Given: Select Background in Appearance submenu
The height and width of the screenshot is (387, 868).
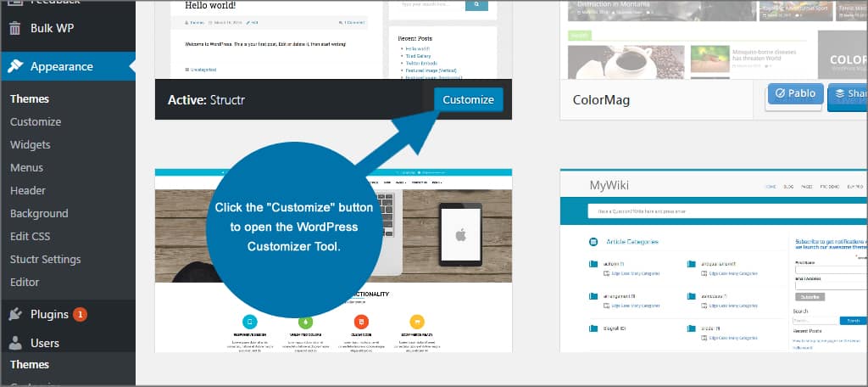Looking at the screenshot, I should click(x=39, y=214).
